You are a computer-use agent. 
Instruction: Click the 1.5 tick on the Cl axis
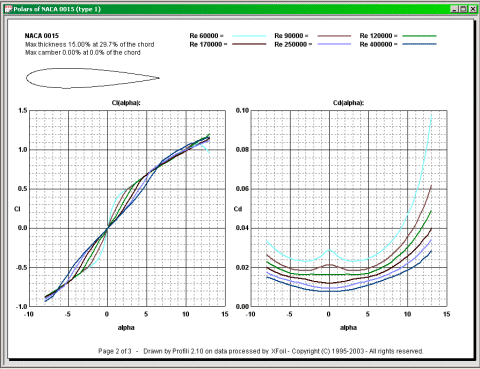23,111
